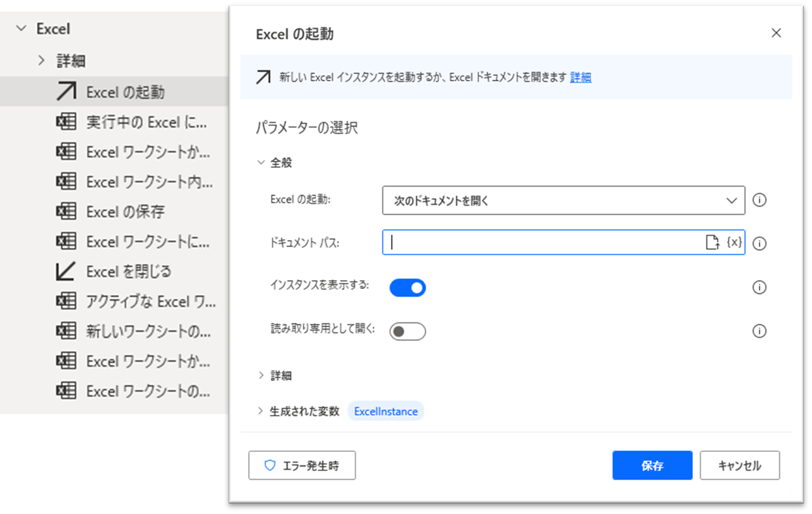Select 実行中の Excel に... action
812x514 pixels.
pos(114,122)
